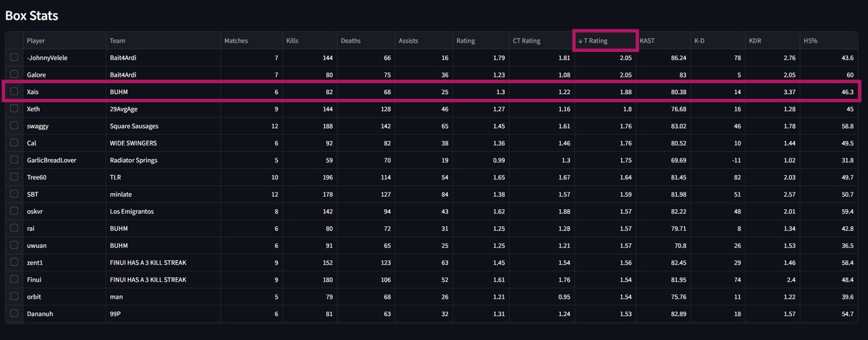The image size is (868, 340).
Task: Select orbit's CT Rating 0.95
Action: pos(541,297)
